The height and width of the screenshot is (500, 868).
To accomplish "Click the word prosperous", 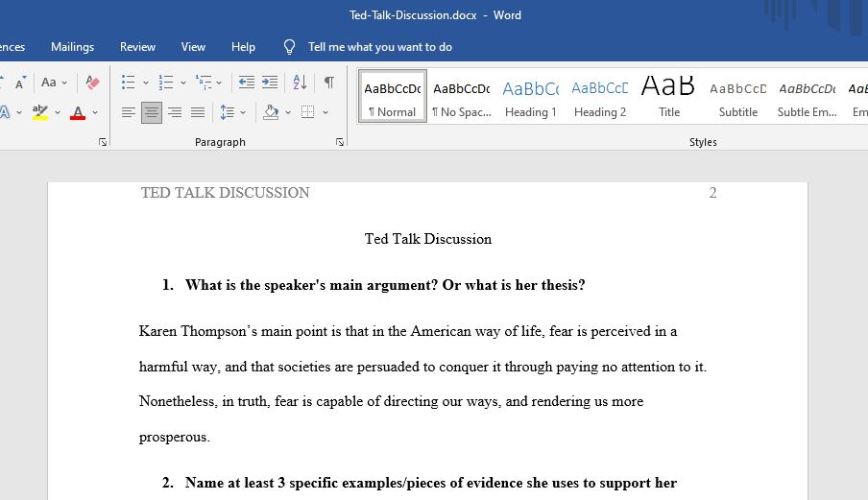I will pyautogui.click(x=175, y=437).
